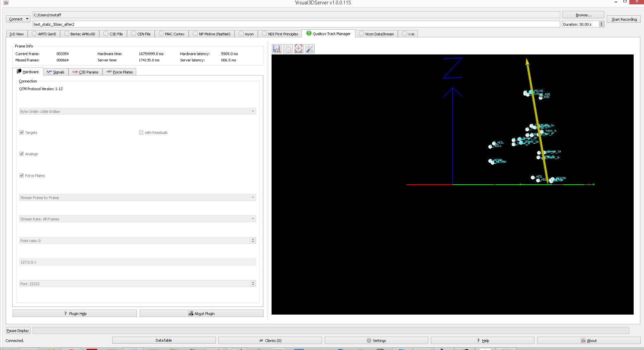Click the Force Plates tab icon

click(109, 71)
